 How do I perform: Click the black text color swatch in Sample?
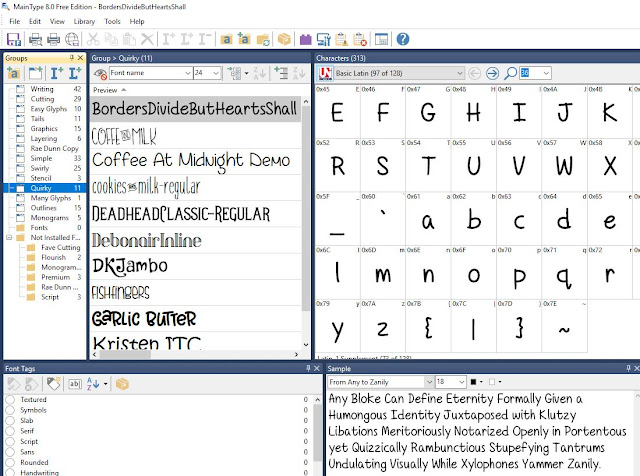pyautogui.click(x=473, y=382)
